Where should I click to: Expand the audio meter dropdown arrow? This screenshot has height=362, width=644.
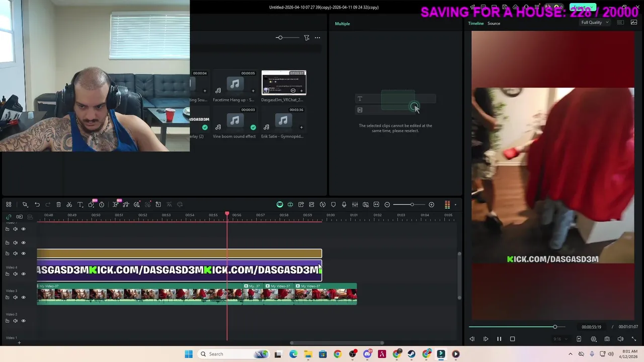(x=455, y=205)
